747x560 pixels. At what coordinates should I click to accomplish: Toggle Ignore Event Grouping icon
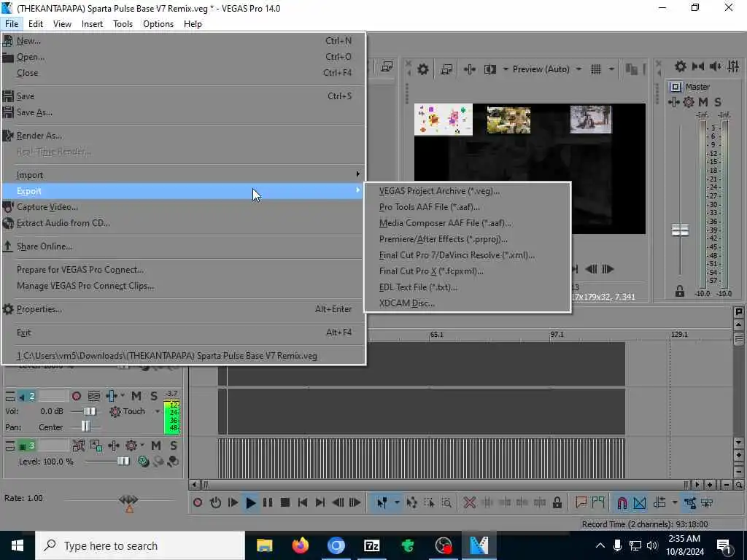(707, 502)
